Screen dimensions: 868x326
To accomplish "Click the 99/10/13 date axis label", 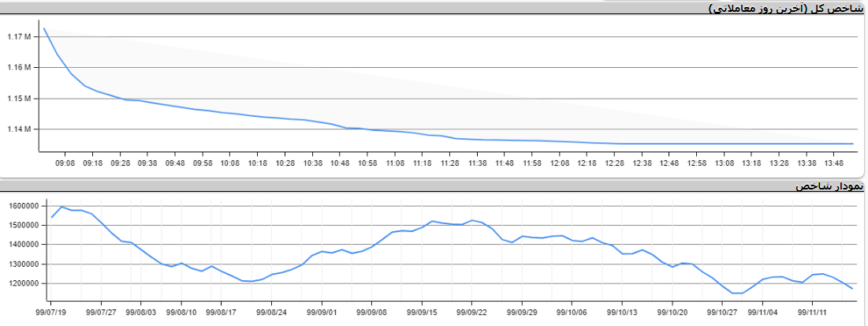I will [622, 312].
